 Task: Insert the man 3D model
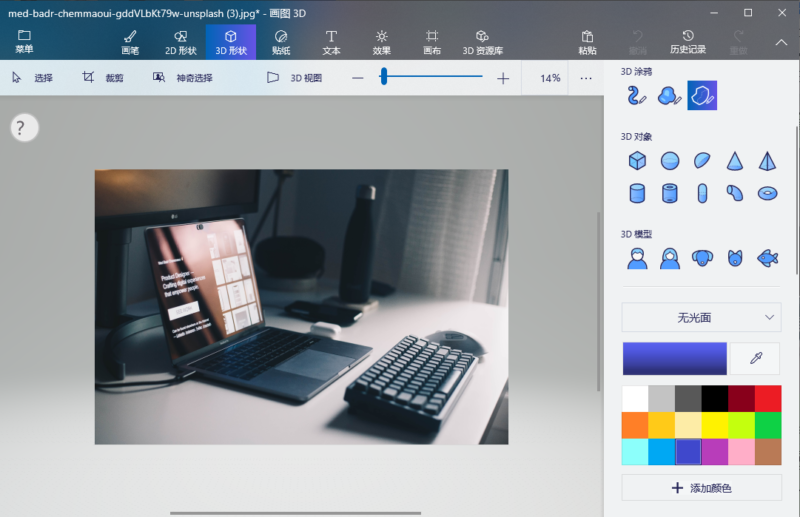(637, 258)
